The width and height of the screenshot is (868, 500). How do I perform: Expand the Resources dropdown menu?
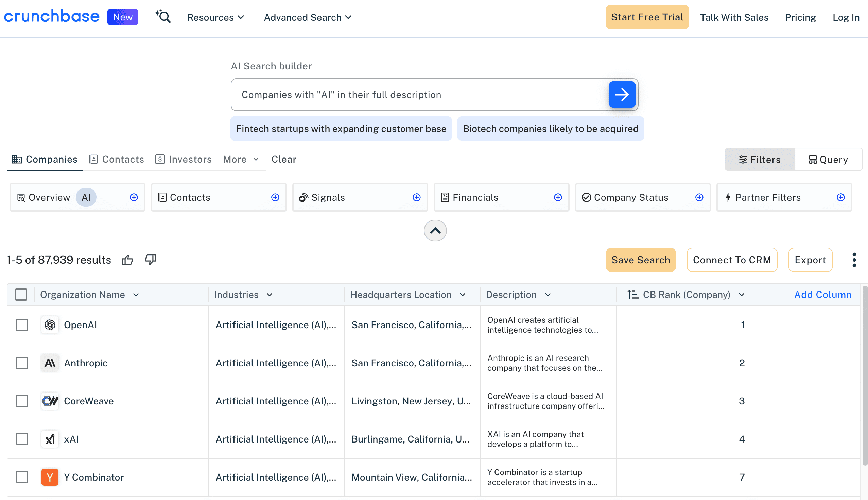click(215, 17)
